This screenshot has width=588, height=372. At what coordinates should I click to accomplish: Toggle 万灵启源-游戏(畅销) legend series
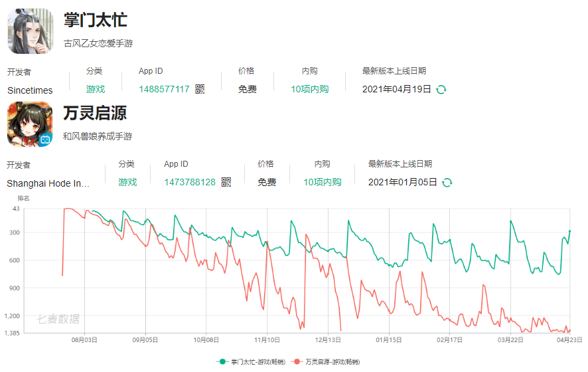(325, 361)
